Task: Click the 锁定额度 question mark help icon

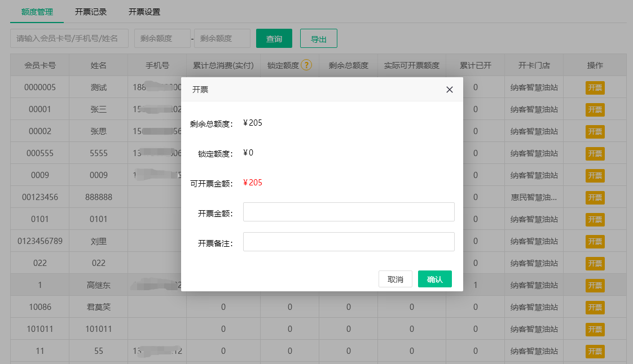Action: (305, 65)
